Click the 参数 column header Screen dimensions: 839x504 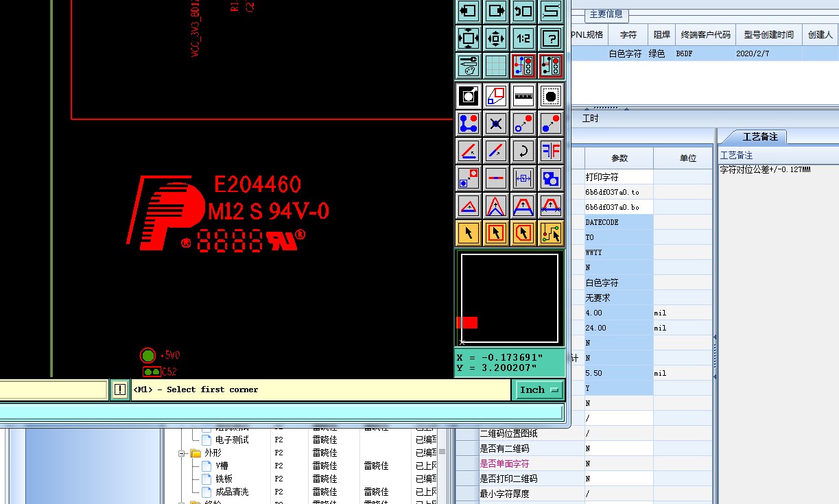click(619, 158)
